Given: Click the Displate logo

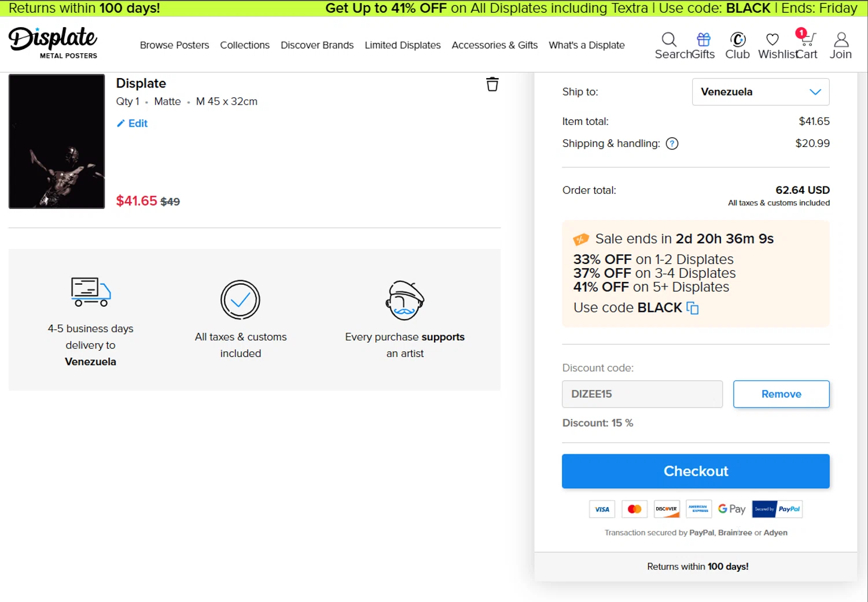Looking at the screenshot, I should 53,43.
